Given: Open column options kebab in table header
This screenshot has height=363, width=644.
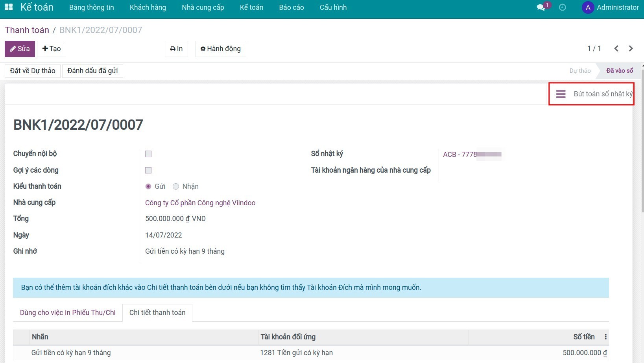Looking at the screenshot, I should (x=605, y=337).
